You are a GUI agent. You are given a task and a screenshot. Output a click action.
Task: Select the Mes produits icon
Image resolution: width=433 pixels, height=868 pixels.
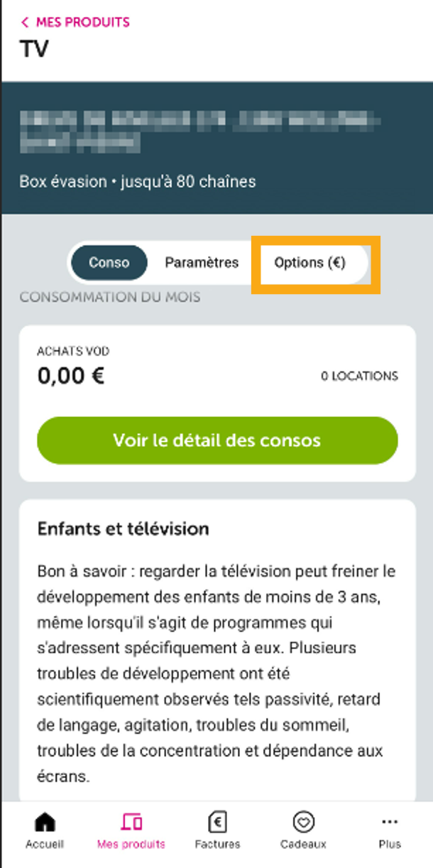(x=133, y=822)
